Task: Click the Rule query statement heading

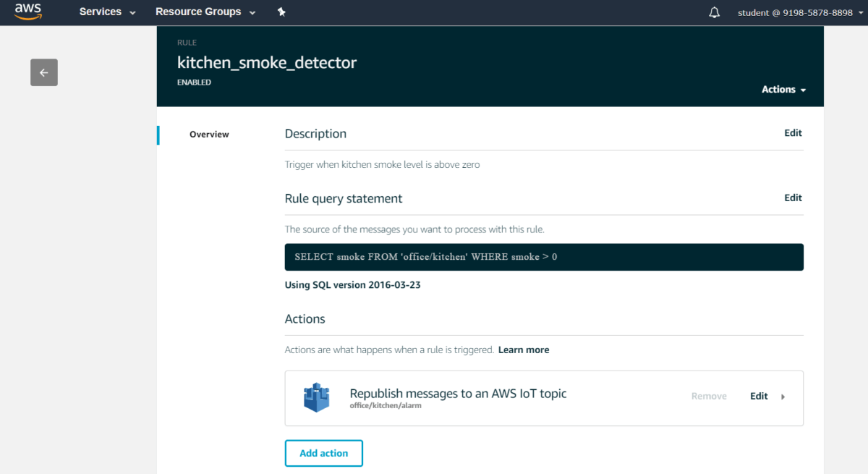Action: point(344,198)
